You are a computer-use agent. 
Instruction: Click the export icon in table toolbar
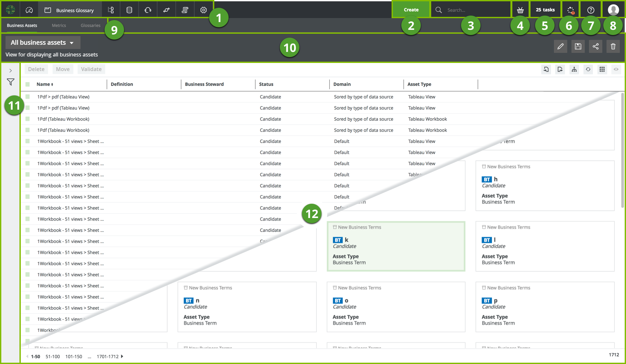coord(560,69)
